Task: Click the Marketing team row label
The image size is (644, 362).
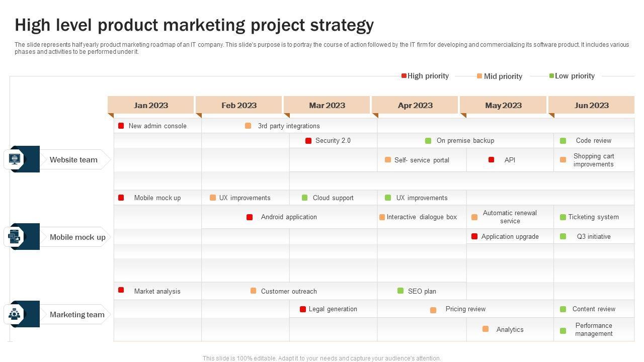Action: tap(77, 315)
